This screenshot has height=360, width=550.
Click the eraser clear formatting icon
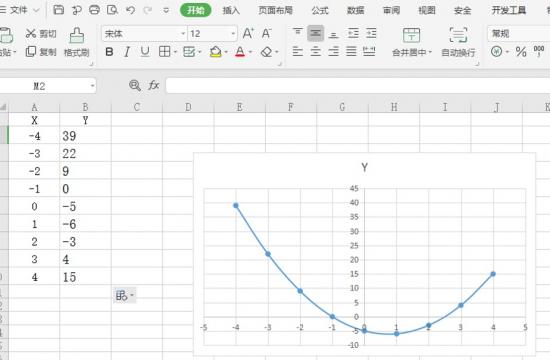[267, 52]
